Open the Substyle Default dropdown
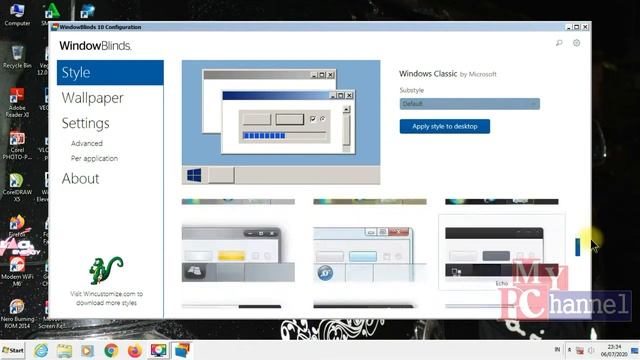The height and width of the screenshot is (360, 640). [x=469, y=104]
